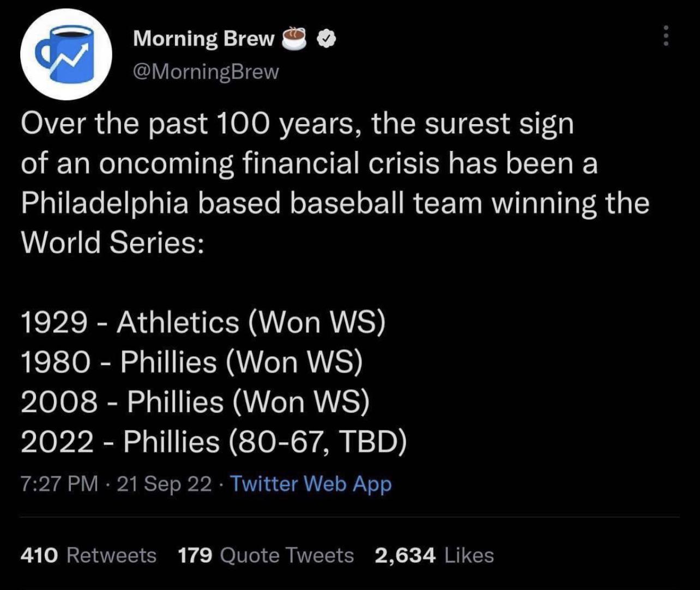Show the 2,634 Likes list
700x590 pixels.
pyautogui.click(x=434, y=555)
